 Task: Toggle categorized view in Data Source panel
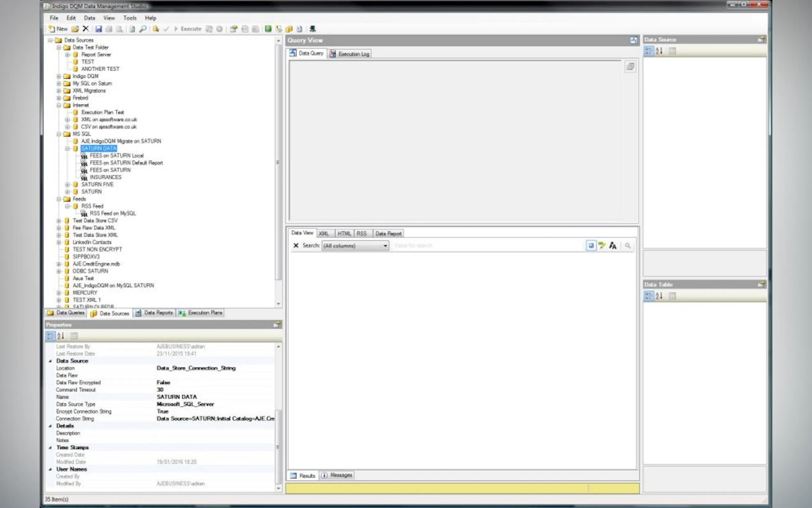pyautogui.click(x=649, y=51)
